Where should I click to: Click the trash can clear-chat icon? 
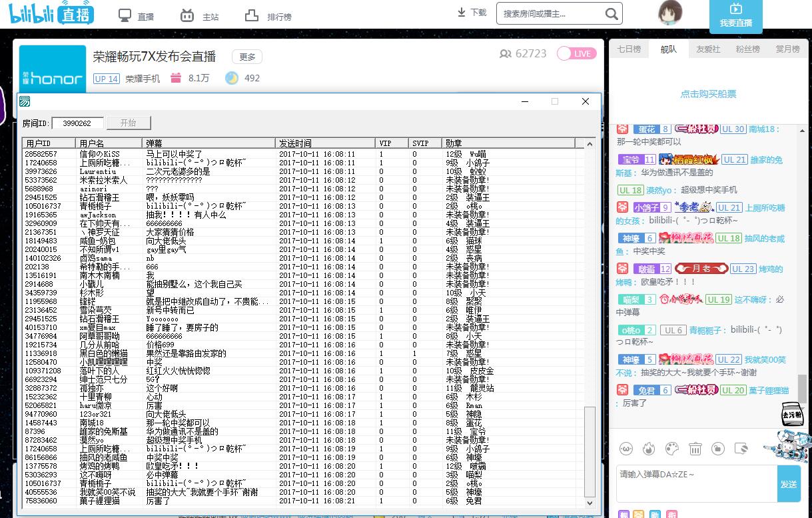coord(695,449)
